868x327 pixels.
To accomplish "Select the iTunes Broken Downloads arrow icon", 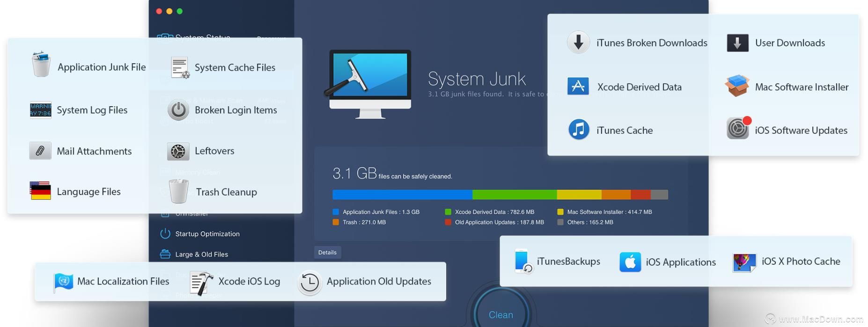I will click(x=578, y=42).
